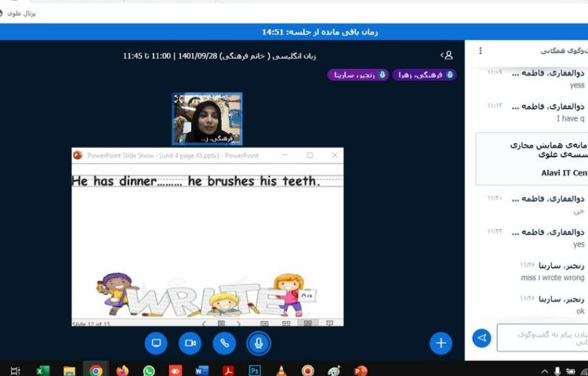Click the Alavi IT Center welcome card
Viewport: 588px width, 376px height.
532,159
